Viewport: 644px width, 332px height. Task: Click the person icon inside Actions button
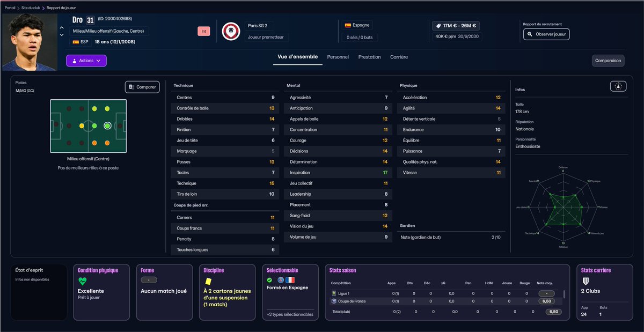pyautogui.click(x=74, y=61)
